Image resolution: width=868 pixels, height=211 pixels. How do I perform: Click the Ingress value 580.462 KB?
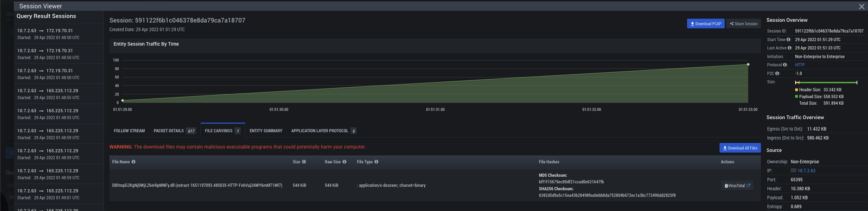point(818,138)
